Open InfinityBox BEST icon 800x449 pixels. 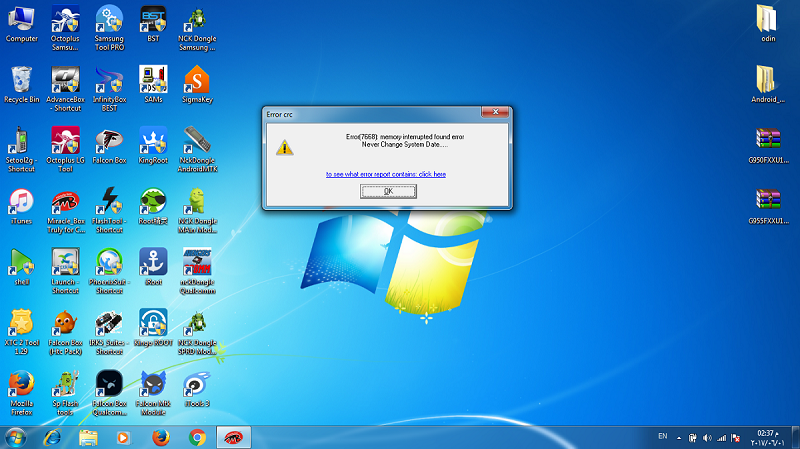109,89
